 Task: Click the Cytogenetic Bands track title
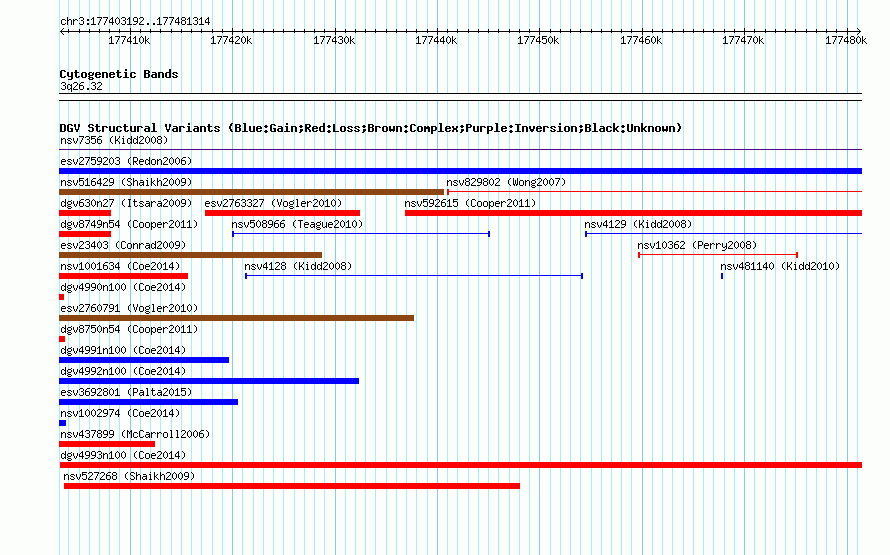(x=119, y=74)
